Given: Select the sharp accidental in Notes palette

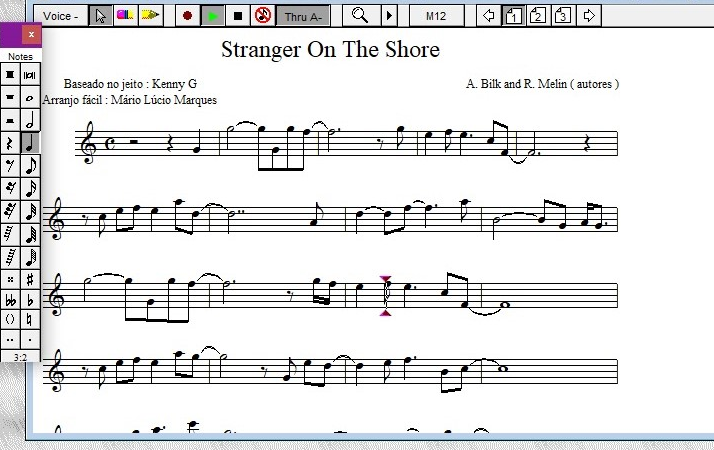Looking at the screenshot, I should [30, 279].
